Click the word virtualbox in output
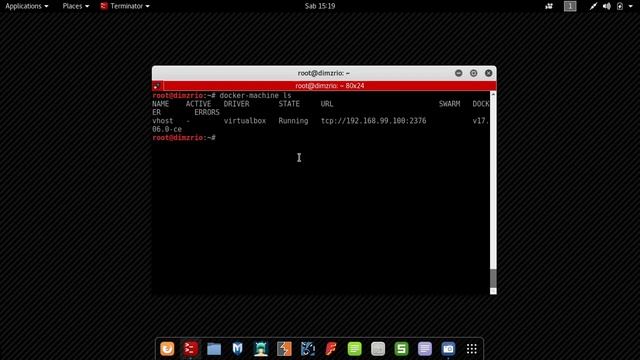This screenshot has width=640, height=360. tap(245, 121)
